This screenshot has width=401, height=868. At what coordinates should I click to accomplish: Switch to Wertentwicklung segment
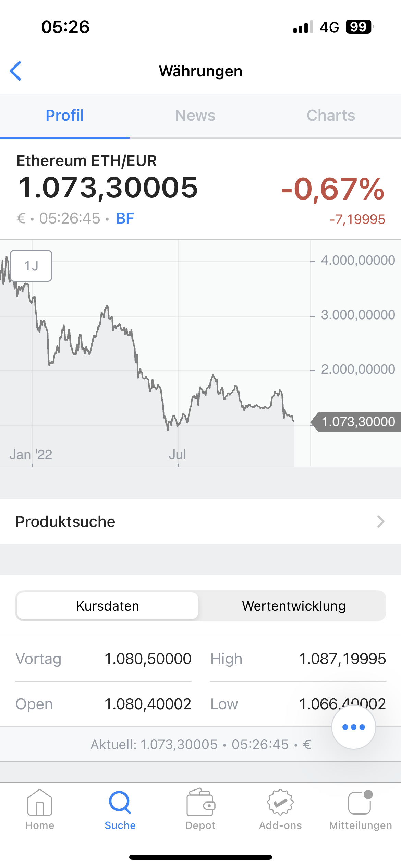[x=294, y=606]
